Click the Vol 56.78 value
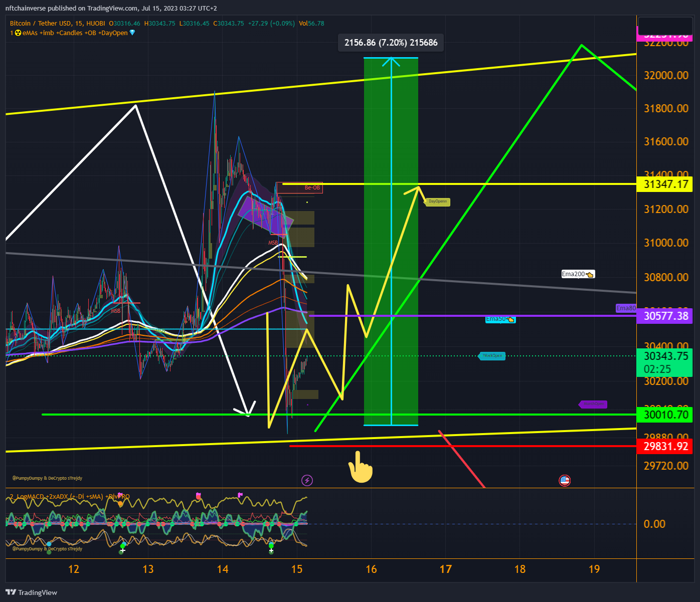Image resolution: width=700 pixels, height=602 pixels. pos(311,23)
